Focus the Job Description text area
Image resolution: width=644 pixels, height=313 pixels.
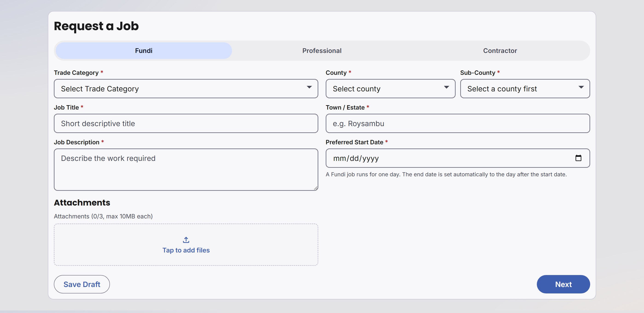tap(186, 170)
